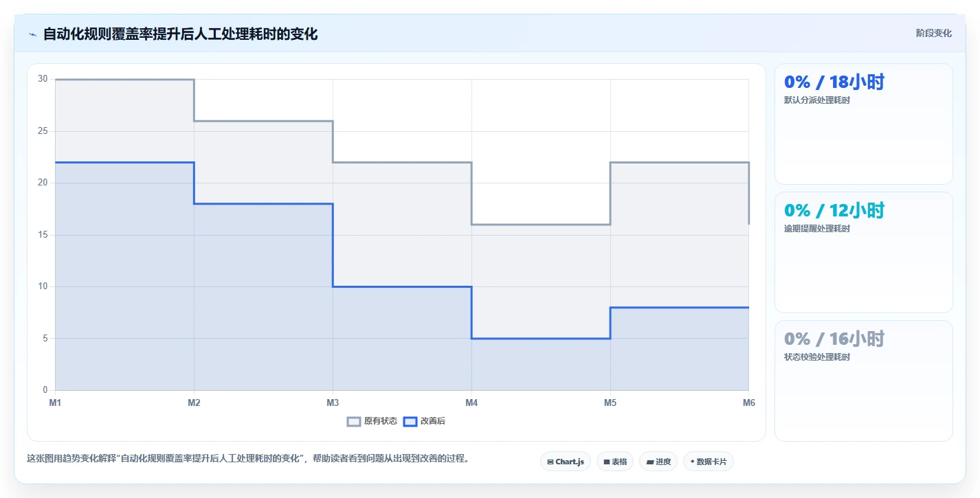Click the chart title text
Screen dimensions: 980x498
[180, 34]
